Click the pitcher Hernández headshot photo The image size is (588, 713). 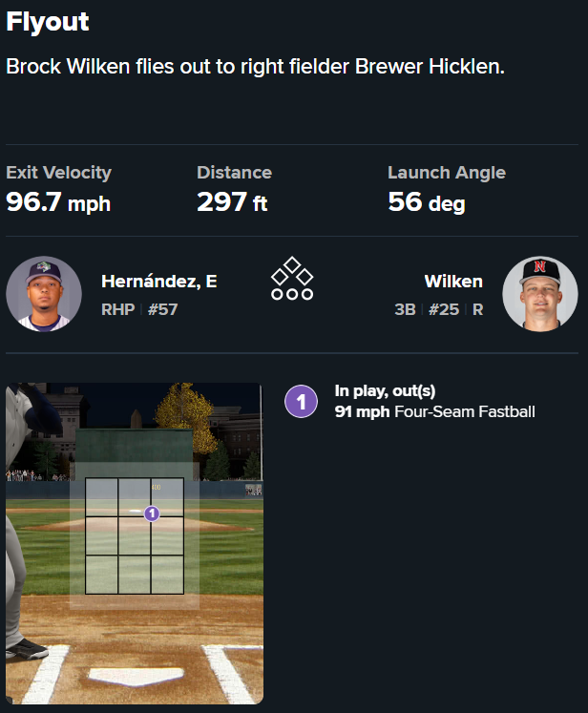click(44, 294)
